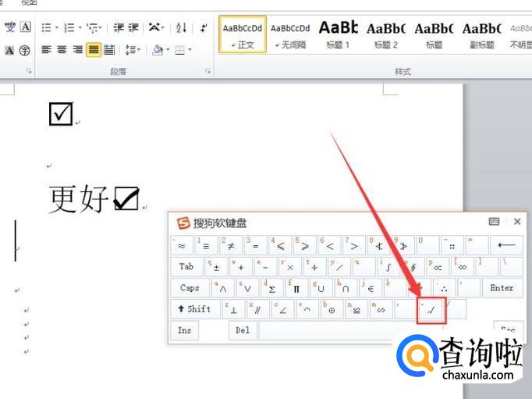Click the ≈ key on soft keyboard
The width and height of the screenshot is (532, 399).
pos(181,245)
